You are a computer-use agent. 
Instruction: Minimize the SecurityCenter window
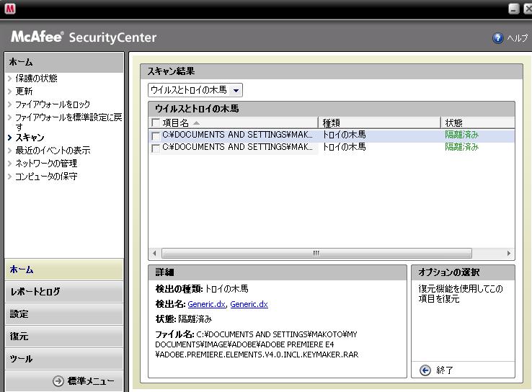514,9
